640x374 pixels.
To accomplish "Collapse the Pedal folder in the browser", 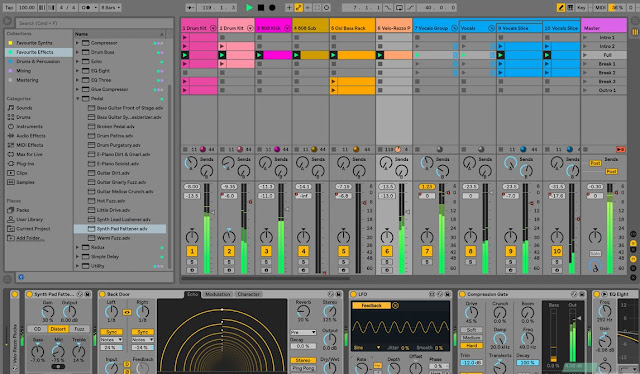I will click(x=78, y=98).
